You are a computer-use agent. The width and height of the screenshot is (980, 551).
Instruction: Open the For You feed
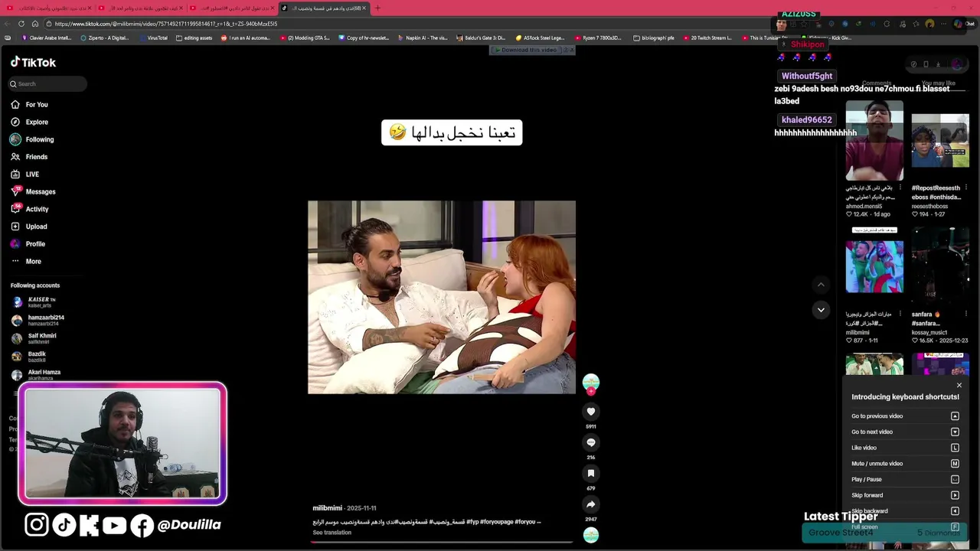point(29,105)
